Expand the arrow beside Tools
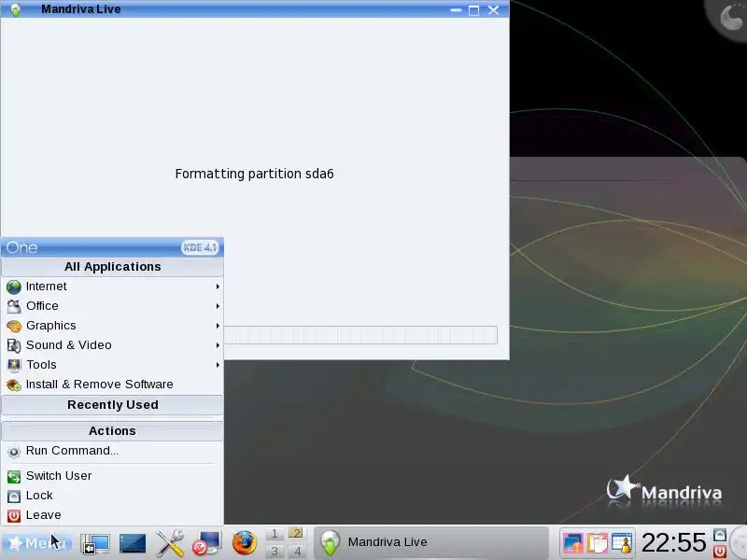 tap(218, 365)
